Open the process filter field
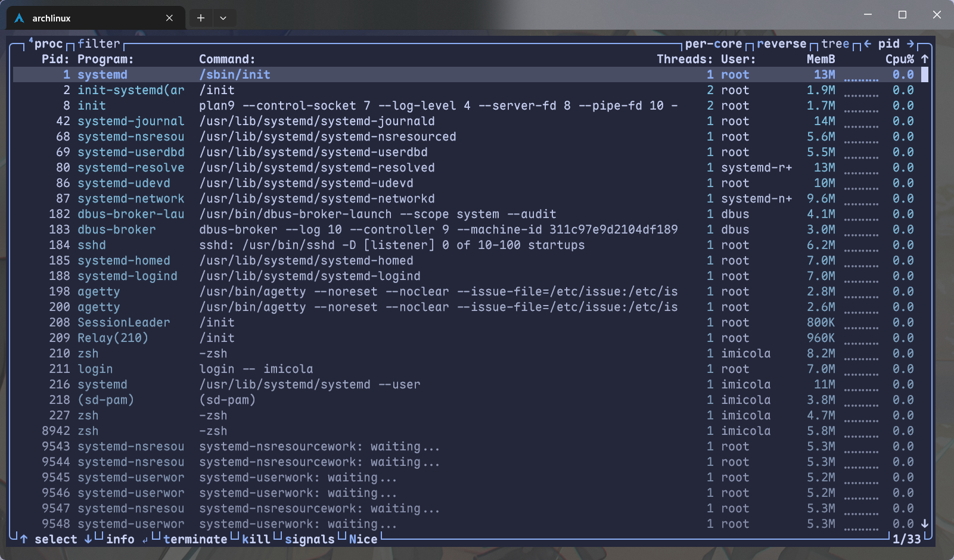Viewport: 954px width, 560px height. [99, 43]
